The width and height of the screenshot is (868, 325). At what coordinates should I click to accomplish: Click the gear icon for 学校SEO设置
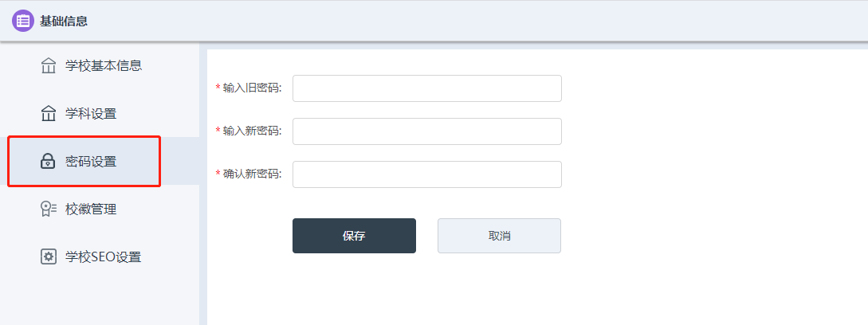click(49, 256)
